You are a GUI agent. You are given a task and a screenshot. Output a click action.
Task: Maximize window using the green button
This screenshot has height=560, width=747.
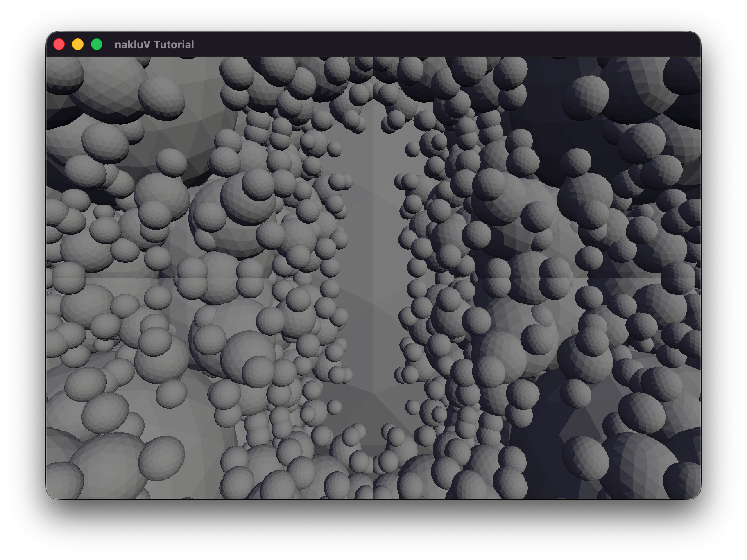pos(97,44)
